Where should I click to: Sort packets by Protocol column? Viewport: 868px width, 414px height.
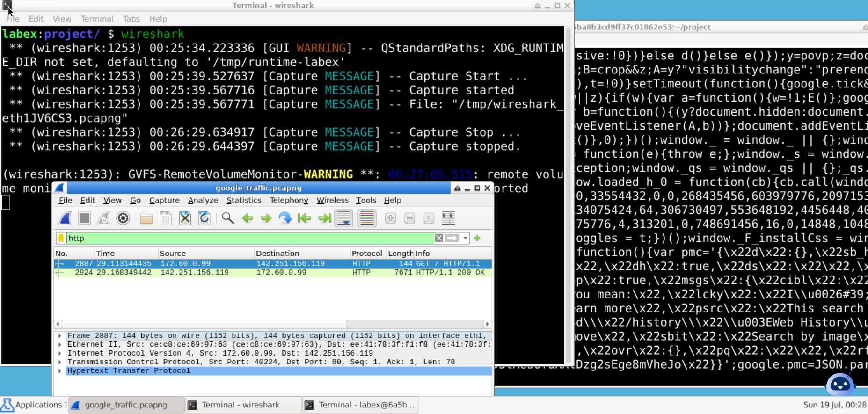point(368,253)
